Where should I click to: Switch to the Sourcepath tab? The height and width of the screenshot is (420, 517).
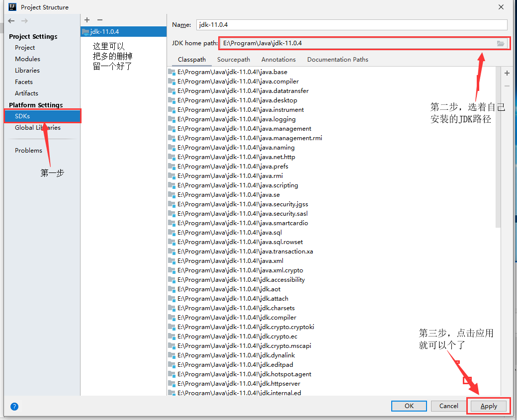click(234, 59)
